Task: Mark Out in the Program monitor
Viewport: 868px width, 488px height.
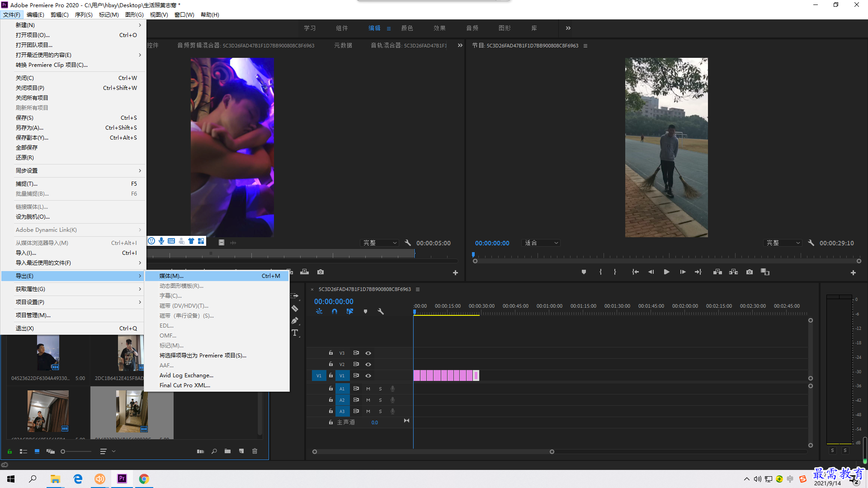Action: [x=615, y=272]
